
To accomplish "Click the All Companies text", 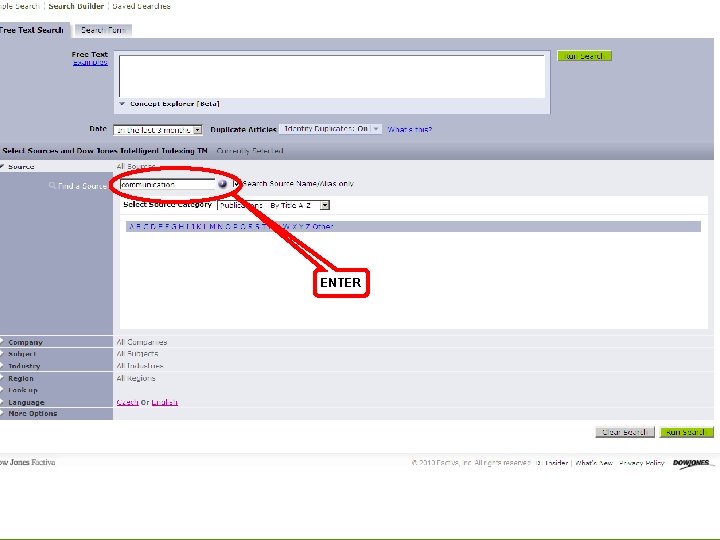I will point(142,342).
